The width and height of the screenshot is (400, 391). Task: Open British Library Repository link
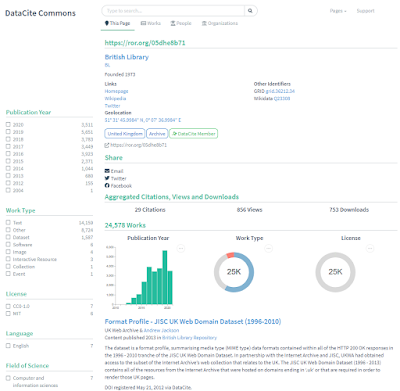(189, 338)
